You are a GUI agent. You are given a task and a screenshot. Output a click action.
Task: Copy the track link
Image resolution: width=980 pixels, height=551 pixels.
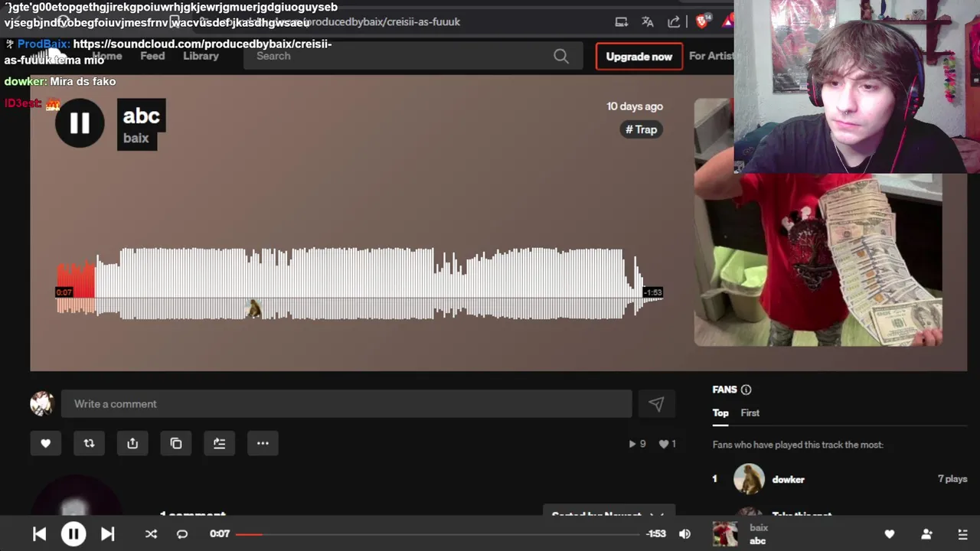coord(176,443)
